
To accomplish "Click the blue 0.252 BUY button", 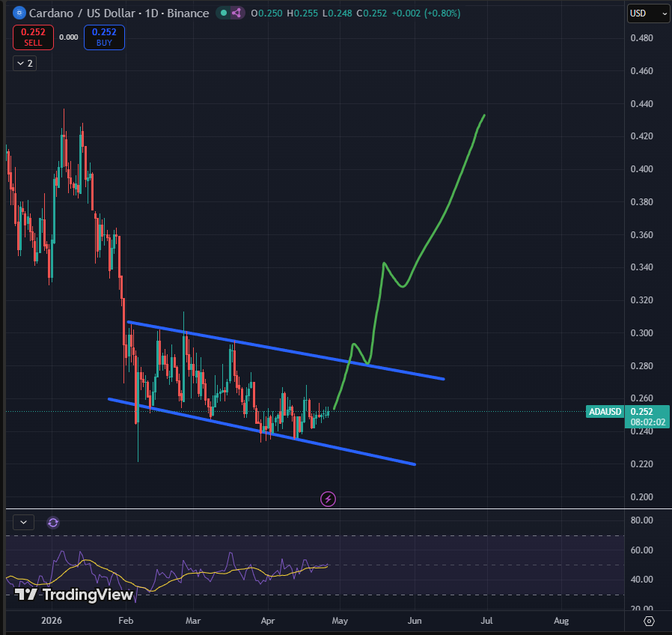I will 104,37.
